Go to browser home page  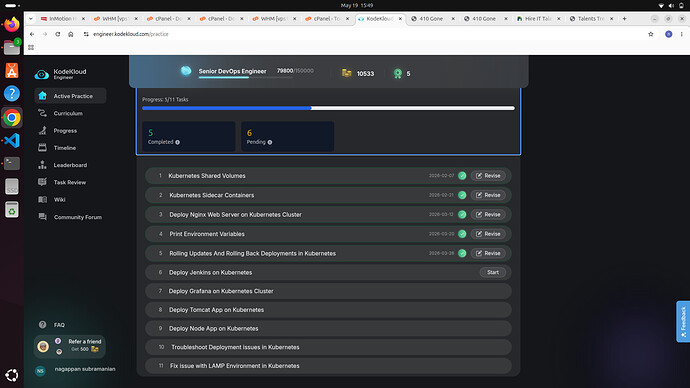pos(70,34)
